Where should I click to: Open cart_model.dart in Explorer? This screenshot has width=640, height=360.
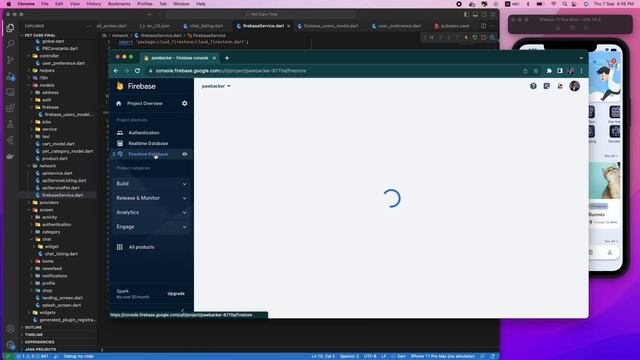[58, 144]
